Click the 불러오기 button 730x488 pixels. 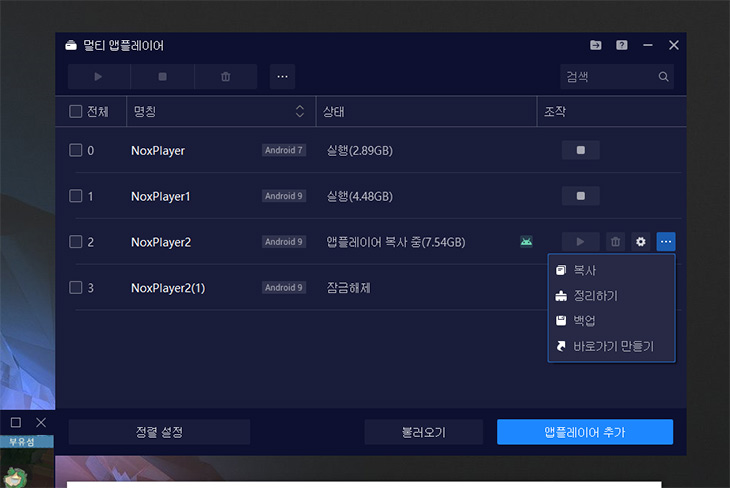tap(424, 432)
